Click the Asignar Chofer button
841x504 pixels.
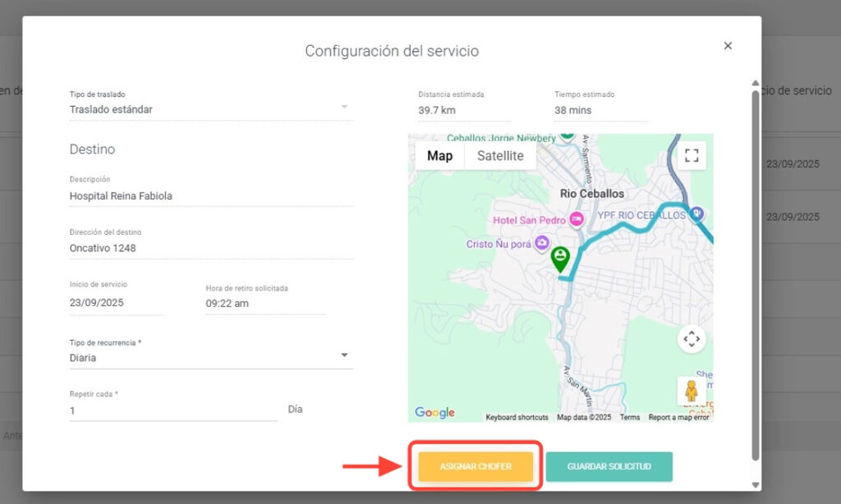coord(476,466)
